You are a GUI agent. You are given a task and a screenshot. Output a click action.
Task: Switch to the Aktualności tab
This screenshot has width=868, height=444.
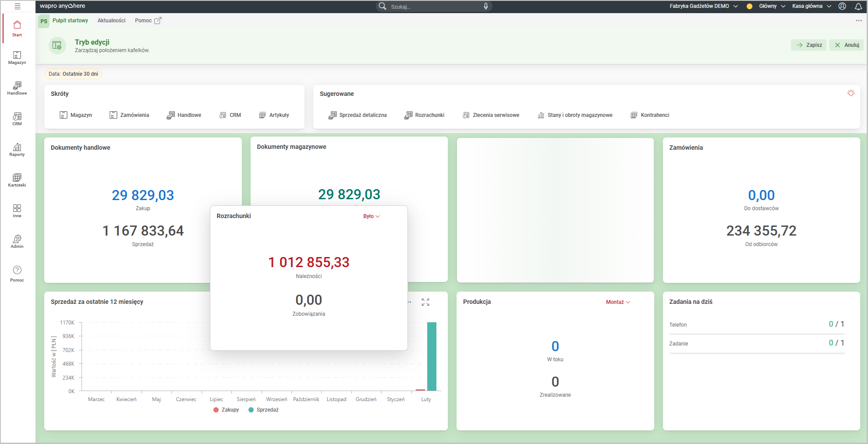coord(111,20)
